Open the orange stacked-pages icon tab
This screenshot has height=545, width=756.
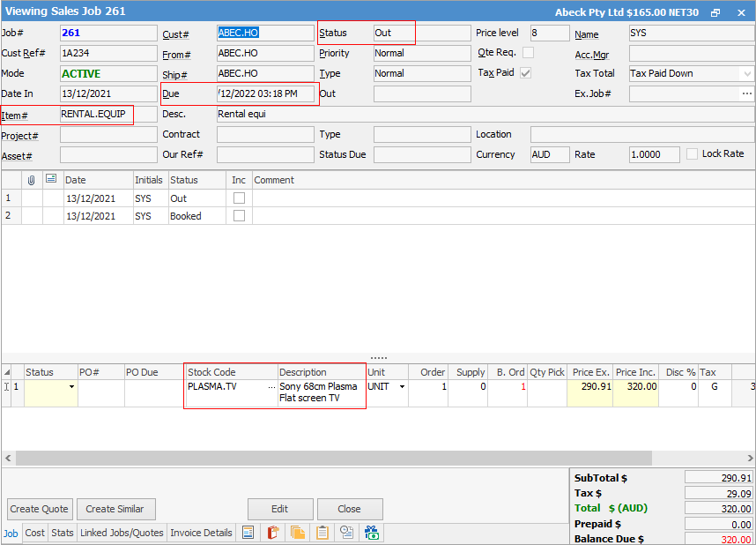pos(298,533)
